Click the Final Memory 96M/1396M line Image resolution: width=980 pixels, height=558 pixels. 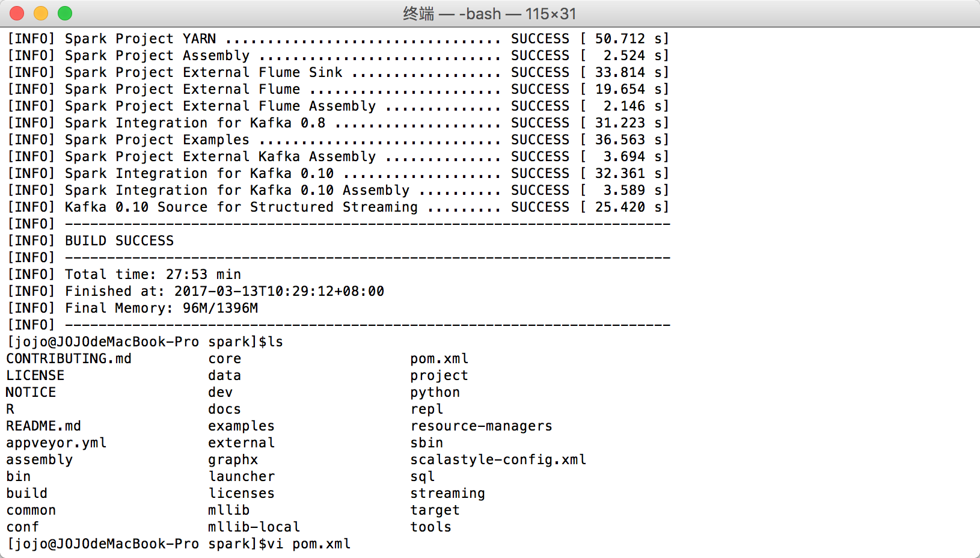(161, 308)
